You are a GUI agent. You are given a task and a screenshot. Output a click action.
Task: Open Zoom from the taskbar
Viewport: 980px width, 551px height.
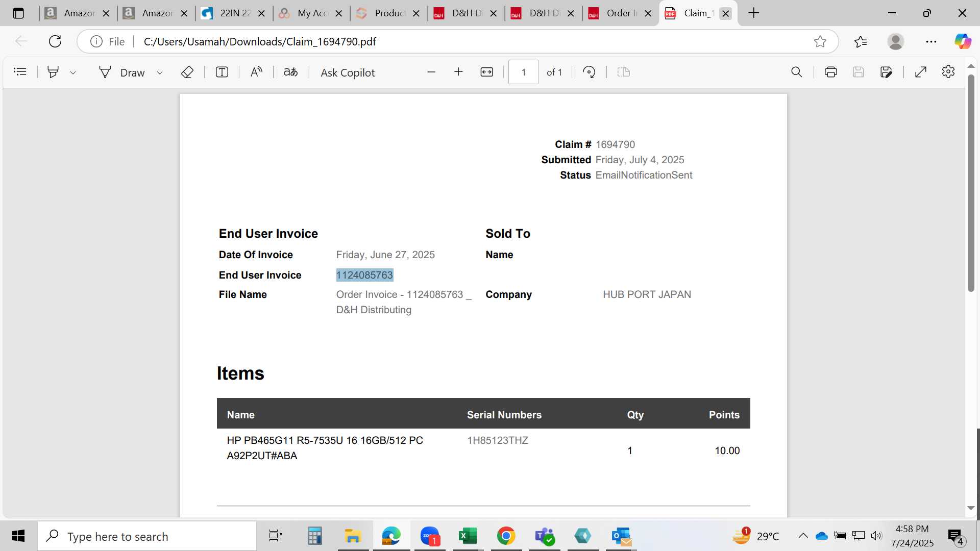pos(430,536)
